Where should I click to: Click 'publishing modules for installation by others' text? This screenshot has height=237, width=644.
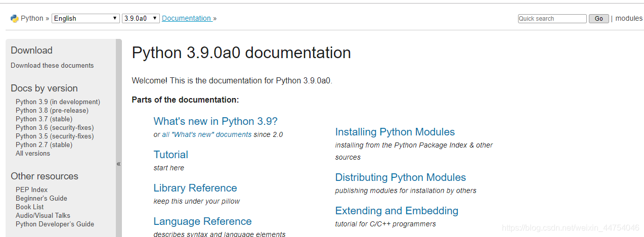pyautogui.click(x=406, y=191)
